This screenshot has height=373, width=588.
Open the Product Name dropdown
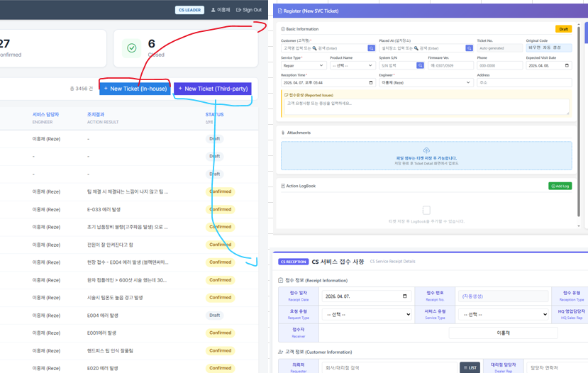tap(352, 65)
